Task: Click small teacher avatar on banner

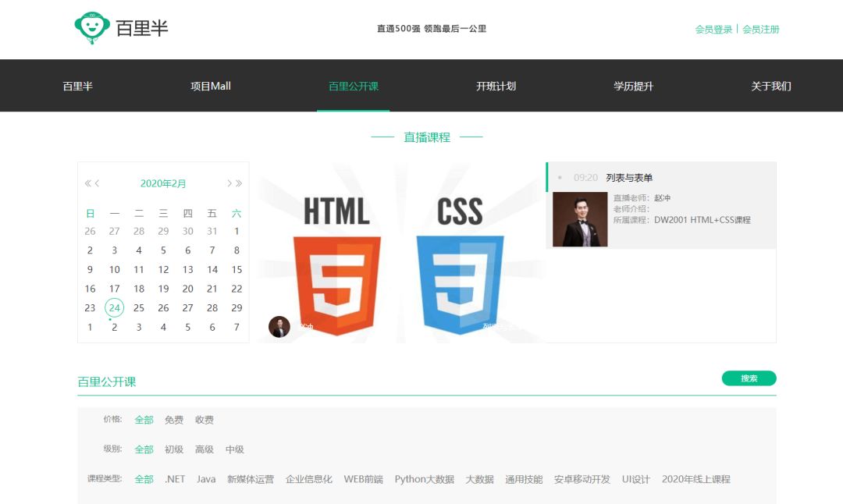Action: 279,327
